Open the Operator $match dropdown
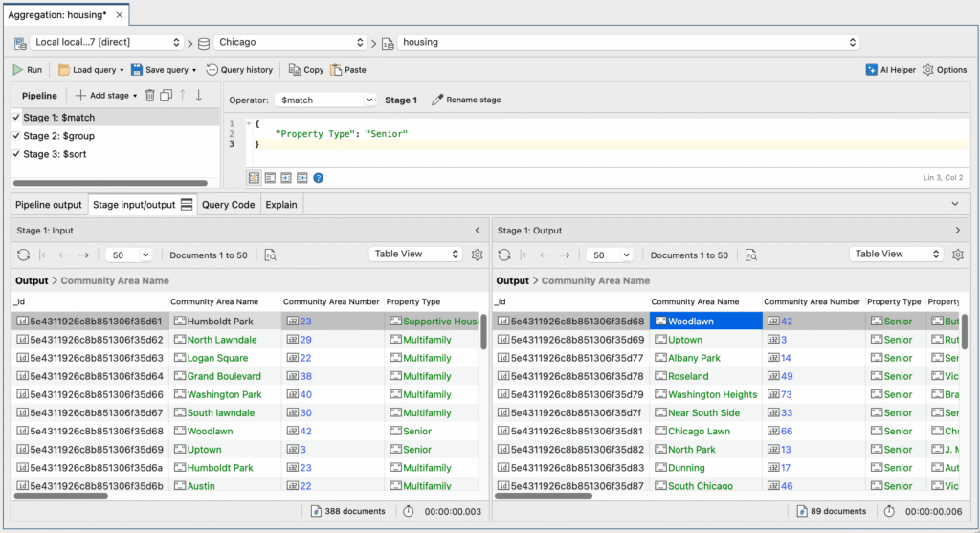This screenshot has width=980, height=533. coord(326,100)
